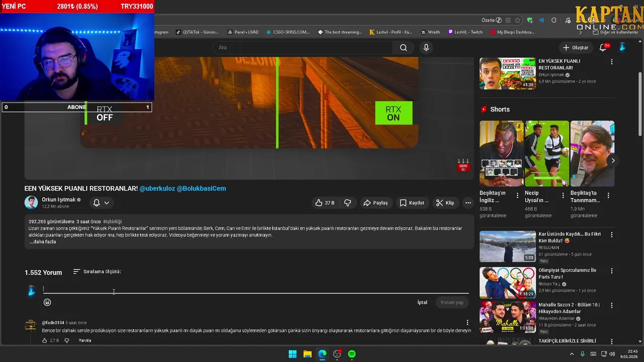Open Microsoft Edge from taskbar
644x362 pixels.
[x=322, y=354]
